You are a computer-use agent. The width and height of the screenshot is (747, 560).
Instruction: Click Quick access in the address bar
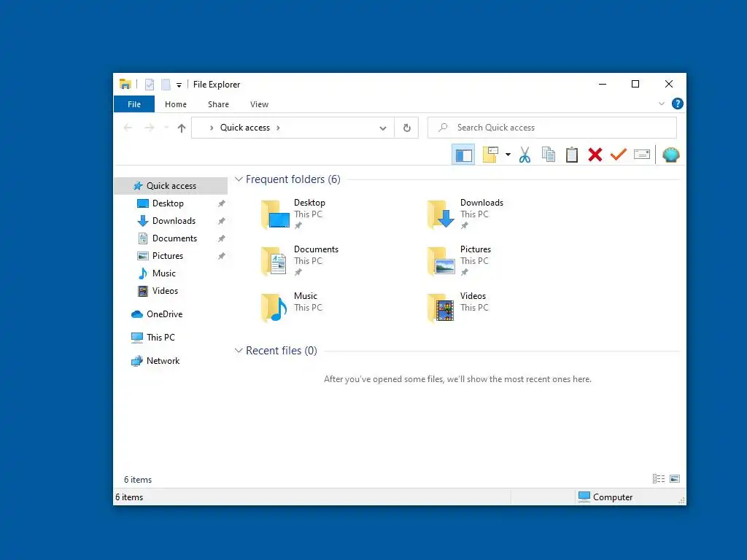pos(245,128)
